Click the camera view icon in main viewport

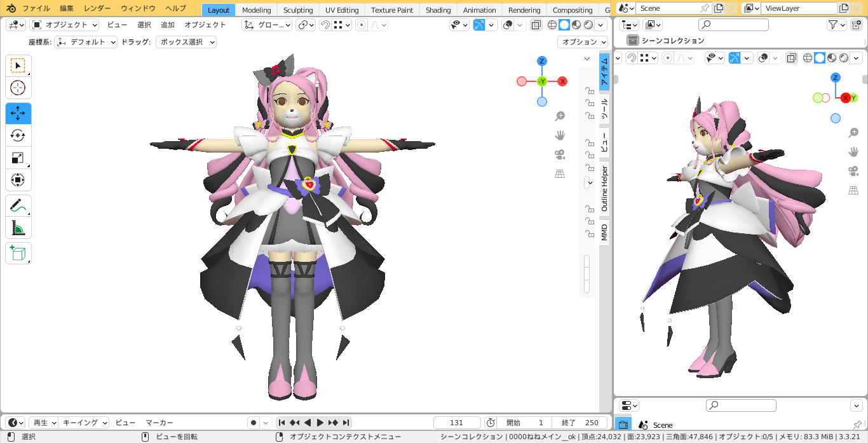click(560, 154)
